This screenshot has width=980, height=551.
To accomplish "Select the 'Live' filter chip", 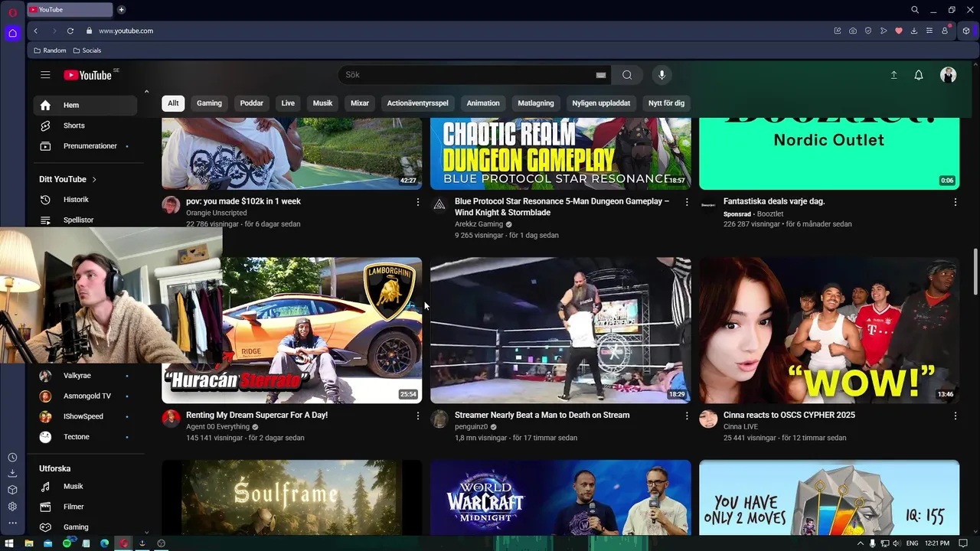I will [288, 103].
